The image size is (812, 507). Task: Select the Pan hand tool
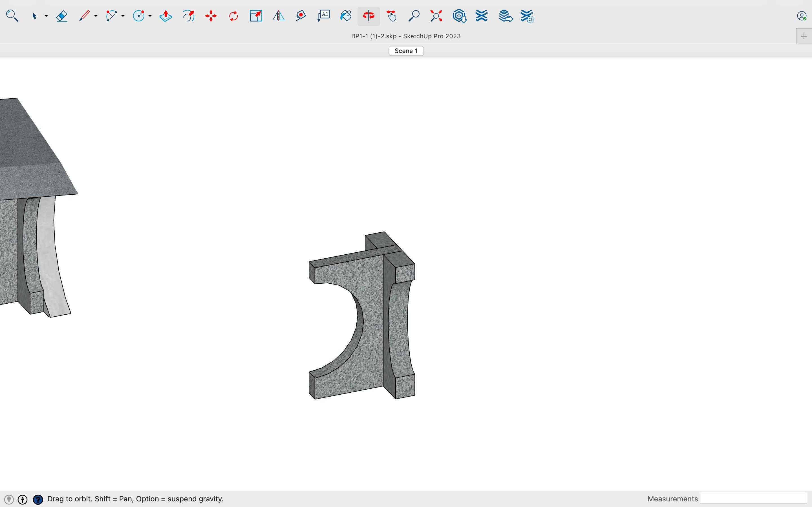coord(391,16)
